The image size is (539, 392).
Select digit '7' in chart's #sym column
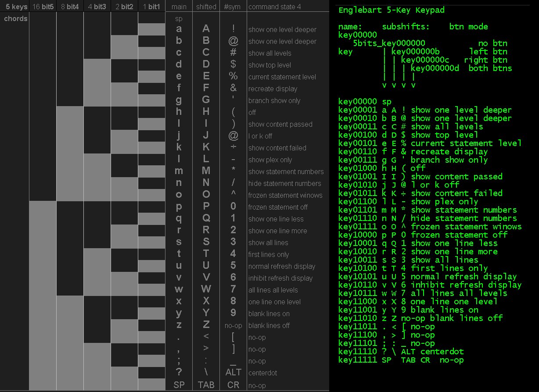pos(233,289)
